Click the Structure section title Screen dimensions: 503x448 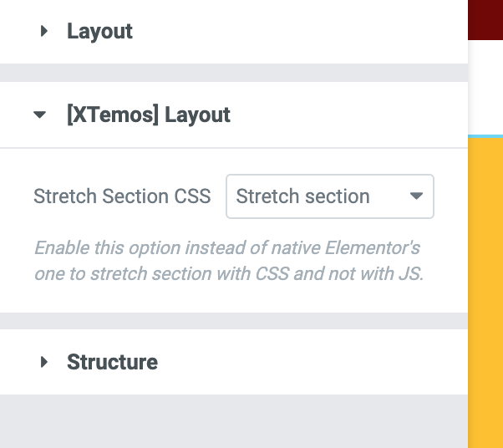112,362
